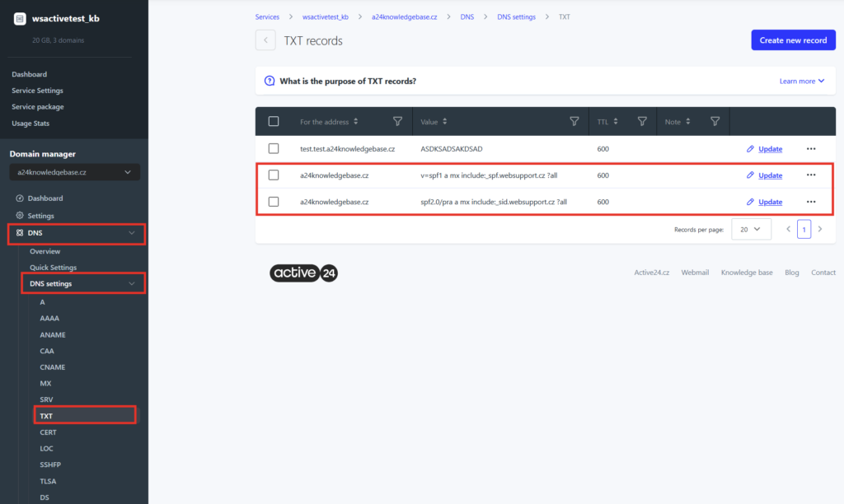Image resolution: width=844 pixels, height=504 pixels.
Task: Sort by the TTL column
Action: click(615, 122)
